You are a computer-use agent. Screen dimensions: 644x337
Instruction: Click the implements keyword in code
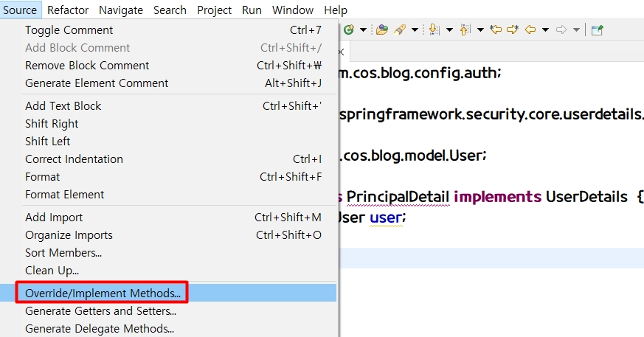click(x=497, y=197)
